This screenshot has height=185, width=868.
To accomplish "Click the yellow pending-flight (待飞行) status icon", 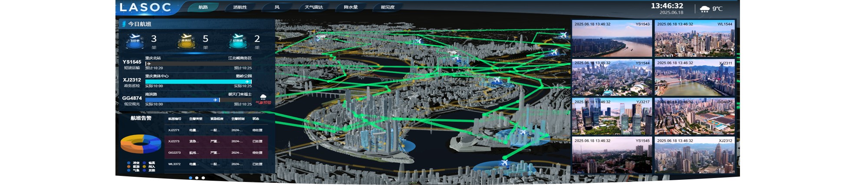I will click(186, 40).
